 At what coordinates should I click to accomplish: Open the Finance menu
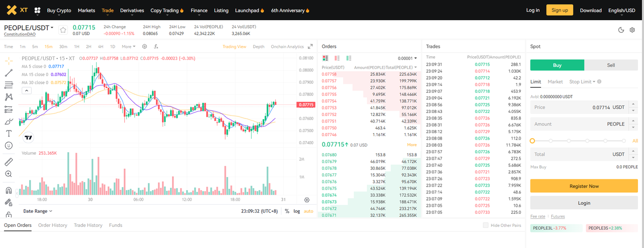(199, 10)
